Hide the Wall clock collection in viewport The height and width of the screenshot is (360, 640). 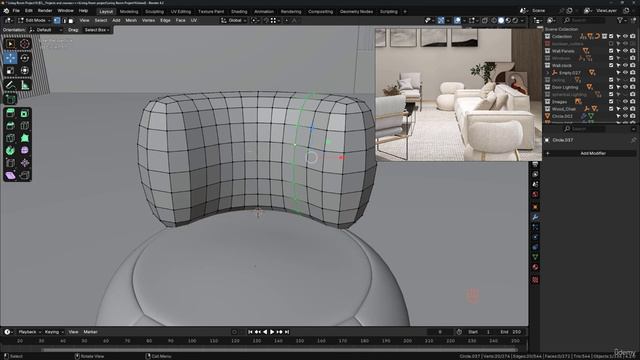[x=625, y=65]
